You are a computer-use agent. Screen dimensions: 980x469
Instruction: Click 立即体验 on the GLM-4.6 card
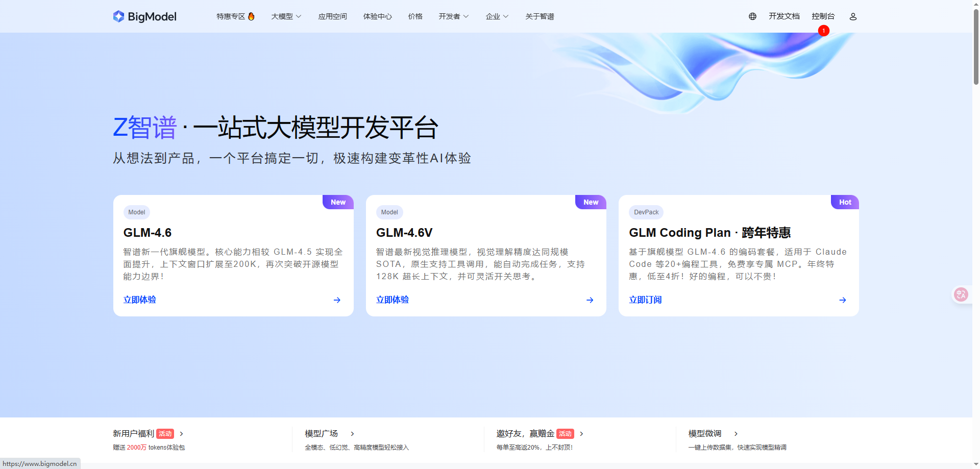(x=139, y=300)
